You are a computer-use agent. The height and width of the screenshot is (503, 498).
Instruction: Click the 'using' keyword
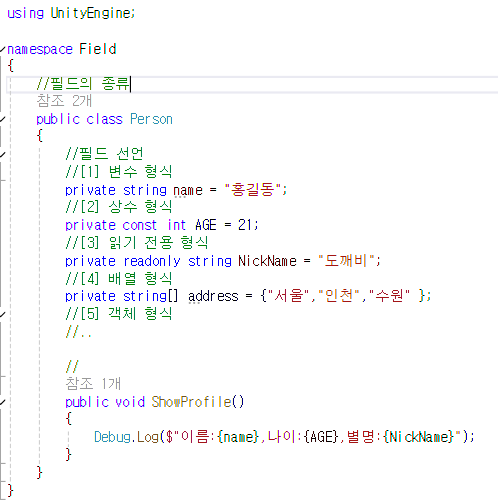coord(25,13)
